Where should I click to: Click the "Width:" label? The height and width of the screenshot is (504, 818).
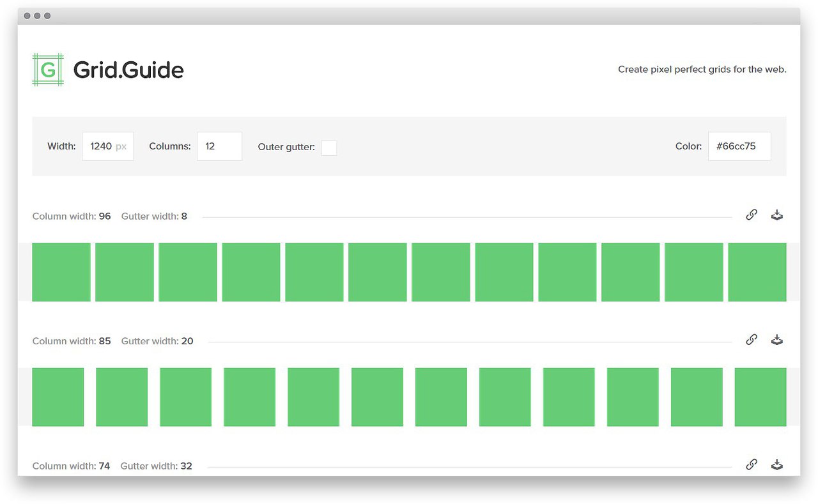click(61, 146)
